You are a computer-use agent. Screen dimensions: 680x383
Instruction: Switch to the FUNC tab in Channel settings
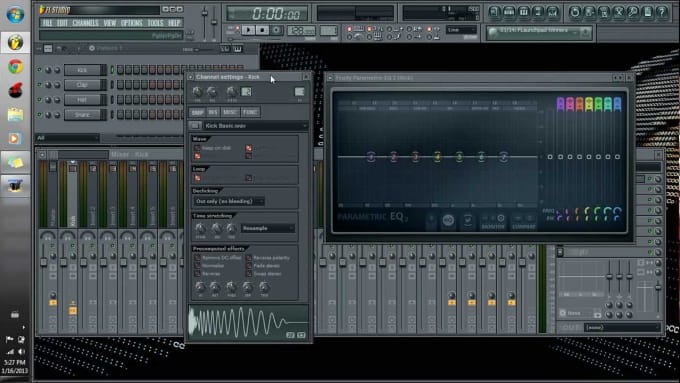point(250,112)
